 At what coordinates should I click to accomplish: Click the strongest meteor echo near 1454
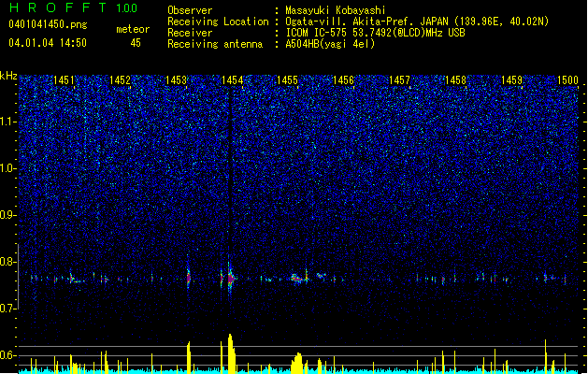coord(230,279)
